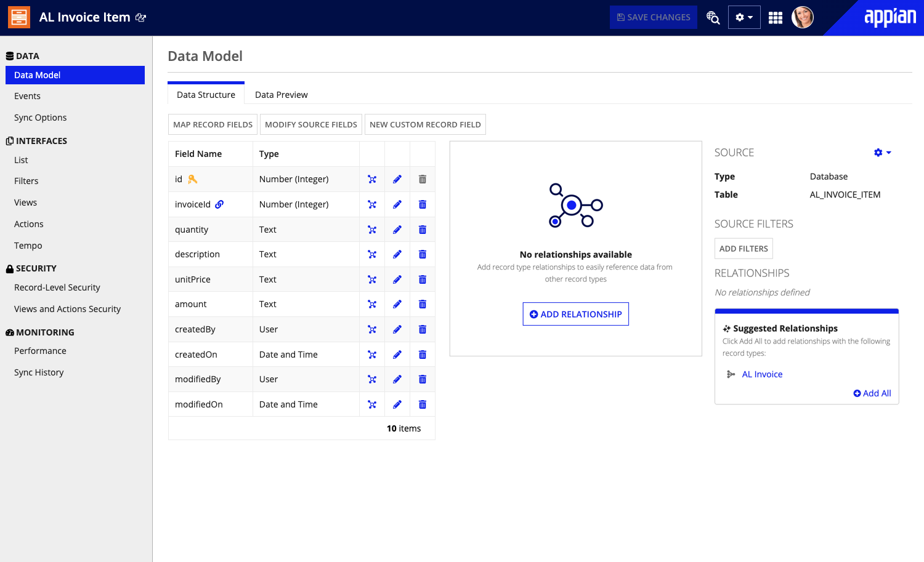Image resolution: width=924 pixels, height=562 pixels.
Task: Click Modify Source Fields button
Action: [311, 124]
